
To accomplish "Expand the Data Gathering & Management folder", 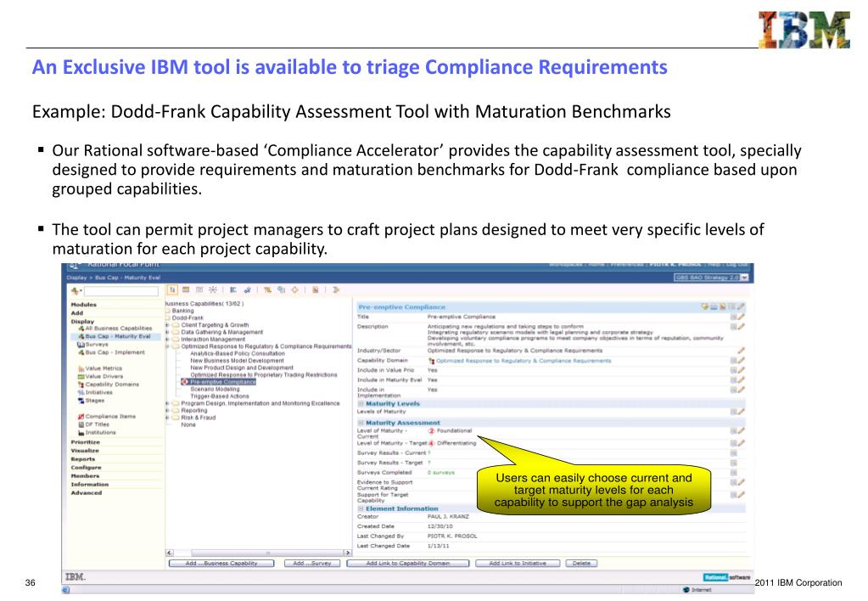I will click(167, 333).
